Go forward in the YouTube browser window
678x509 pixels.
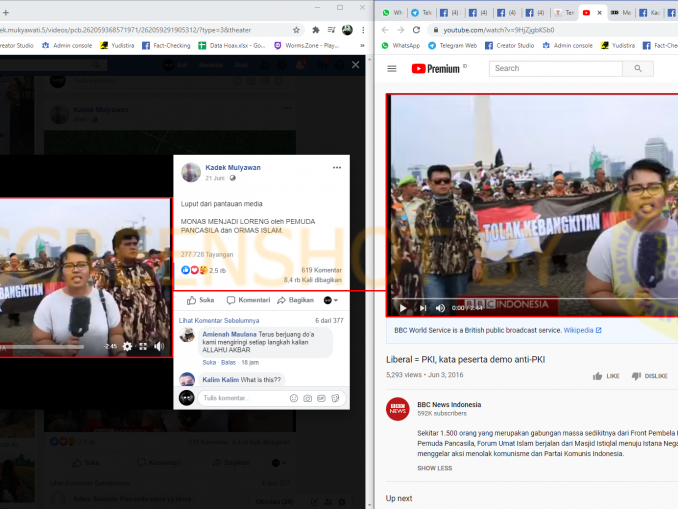pyautogui.click(x=400, y=30)
